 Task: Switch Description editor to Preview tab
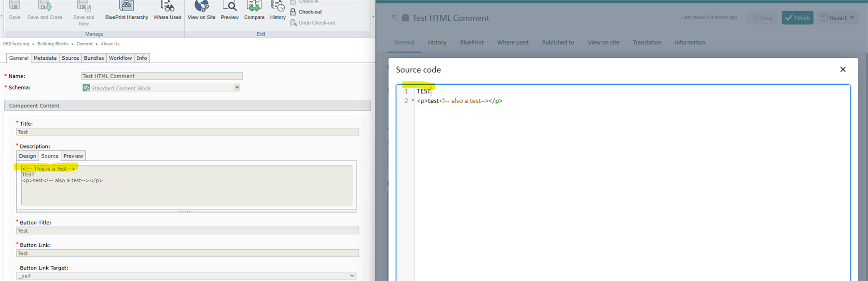[73, 156]
